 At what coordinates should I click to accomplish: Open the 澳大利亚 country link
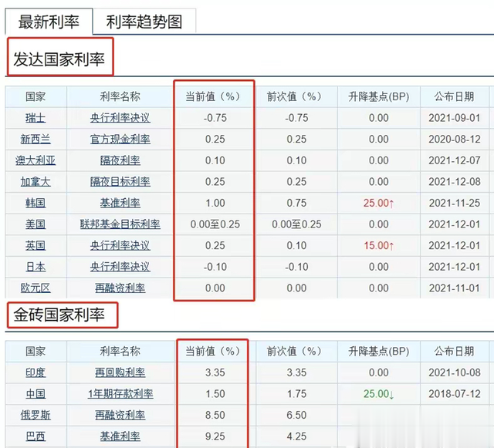pyautogui.click(x=36, y=160)
